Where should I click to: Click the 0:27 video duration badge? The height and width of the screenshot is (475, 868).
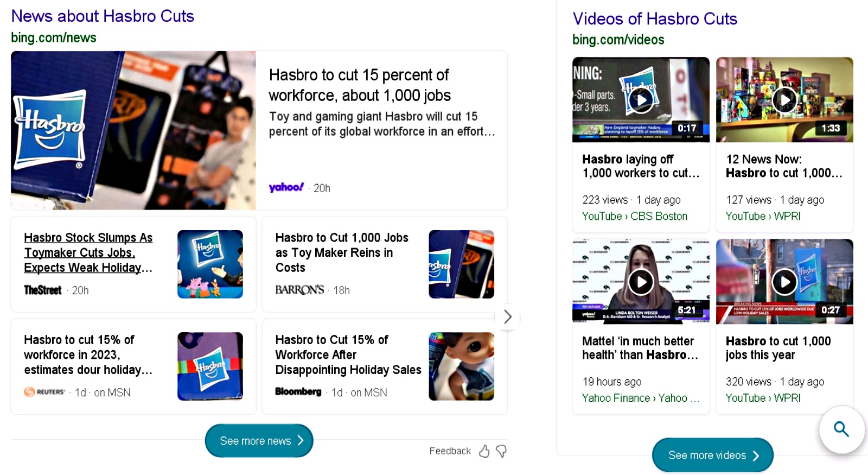(831, 310)
